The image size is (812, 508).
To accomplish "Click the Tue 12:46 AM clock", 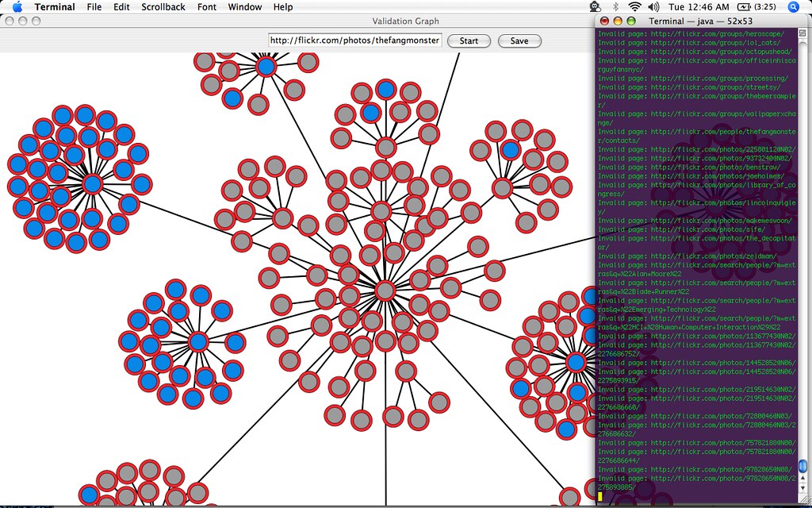I will click(699, 6).
